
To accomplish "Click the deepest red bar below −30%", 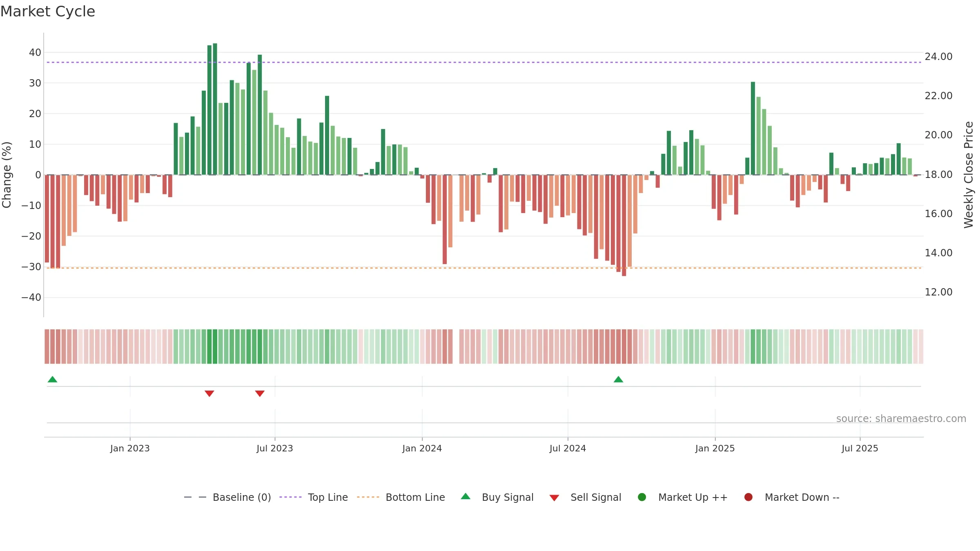I will (624, 225).
